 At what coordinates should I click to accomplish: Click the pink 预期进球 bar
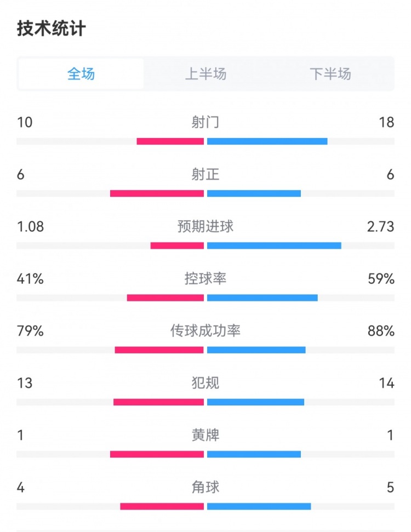point(177,245)
